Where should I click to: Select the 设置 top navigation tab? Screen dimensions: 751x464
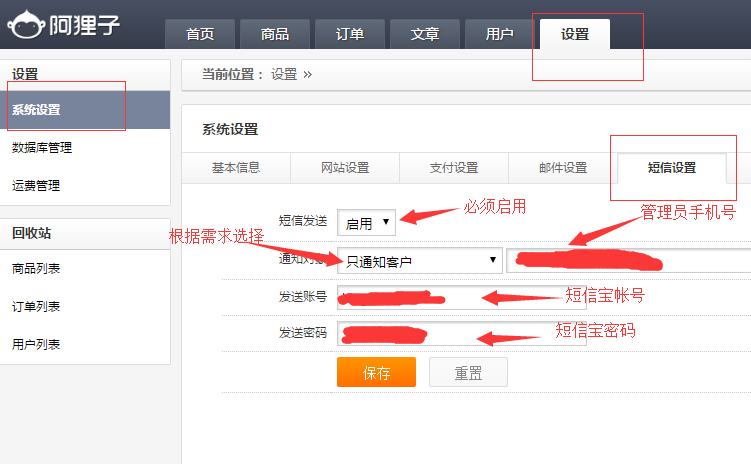[x=575, y=34]
